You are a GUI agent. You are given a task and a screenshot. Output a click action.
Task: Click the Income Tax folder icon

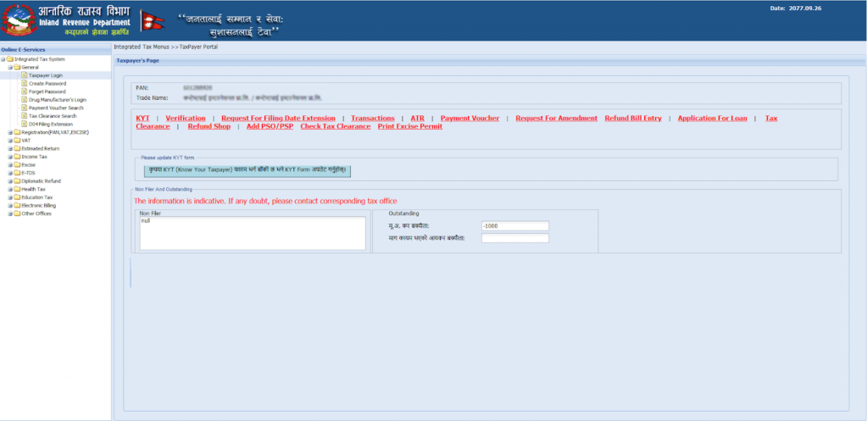tap(17, 157)
